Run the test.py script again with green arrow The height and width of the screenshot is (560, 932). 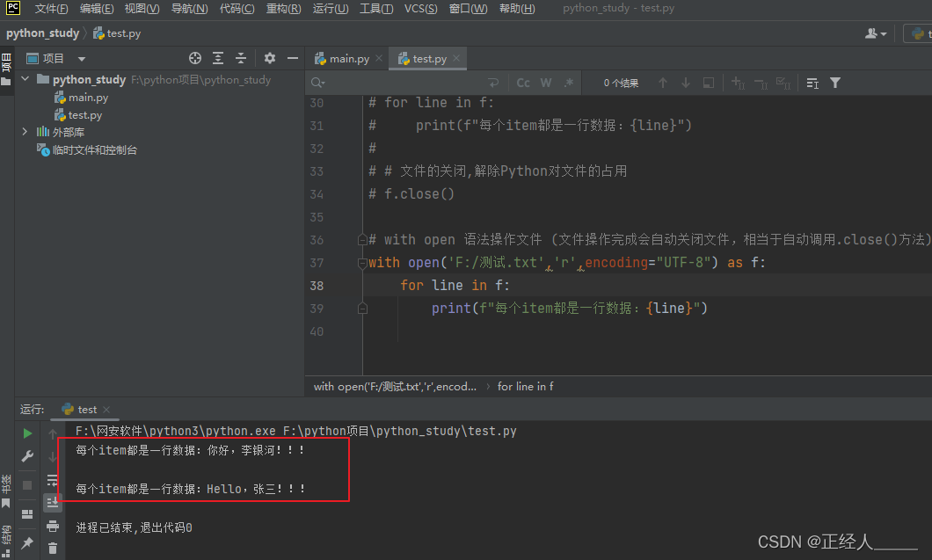tap(26, 433)
